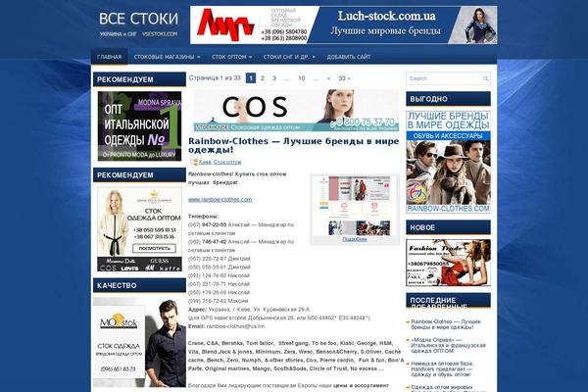Viewport: 588px width, 392px height.
Task: Open «Модна Справа» recent sidebar link
Action: 448,345
